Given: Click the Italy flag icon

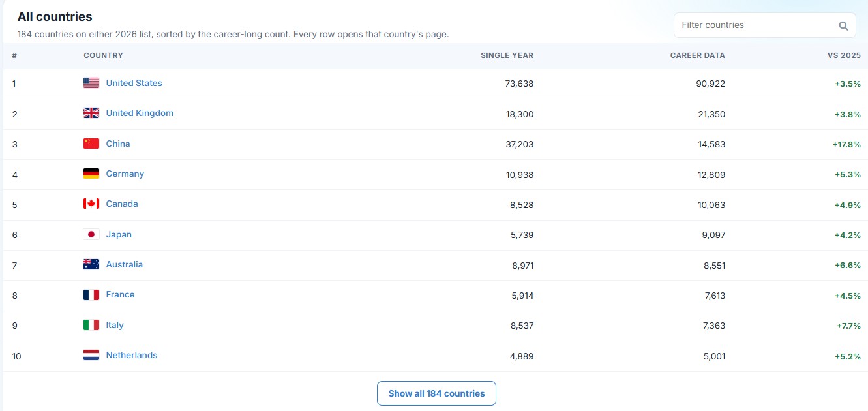Looking at the screenshot, I should pyautogui.click(x=91, y=325).
